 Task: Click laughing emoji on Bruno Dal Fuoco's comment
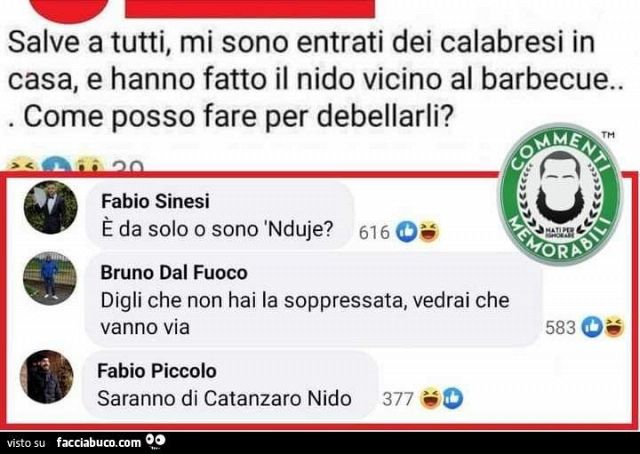[x=614, y=327]
